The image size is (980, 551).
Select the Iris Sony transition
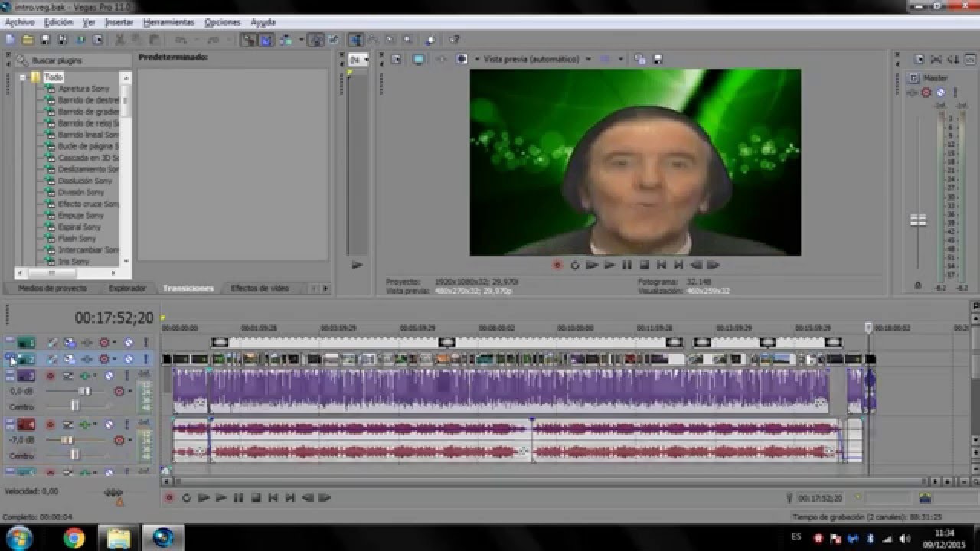pyautogui.click(x=73, y=261)
